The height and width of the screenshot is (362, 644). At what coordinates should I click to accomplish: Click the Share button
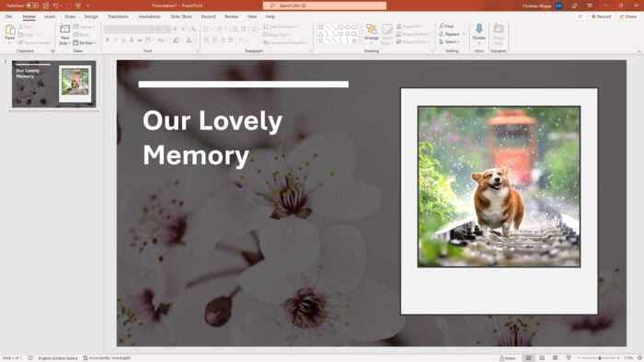(628, 17)
